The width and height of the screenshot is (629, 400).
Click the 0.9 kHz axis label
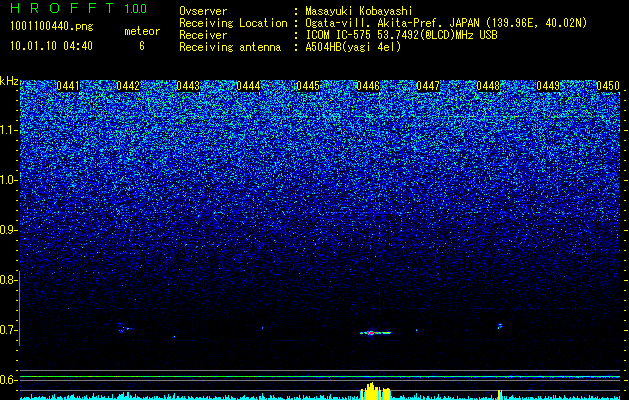pos(8,230)
